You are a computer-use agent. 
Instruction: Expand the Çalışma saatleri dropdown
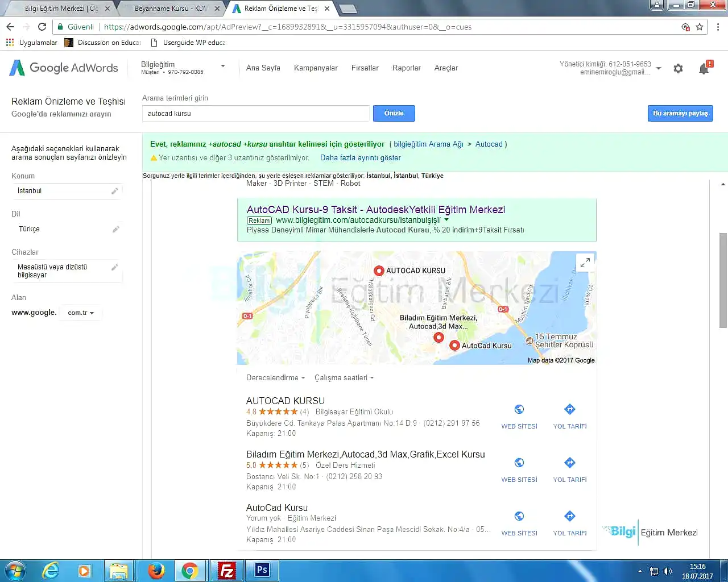click(x=344, y=378)
